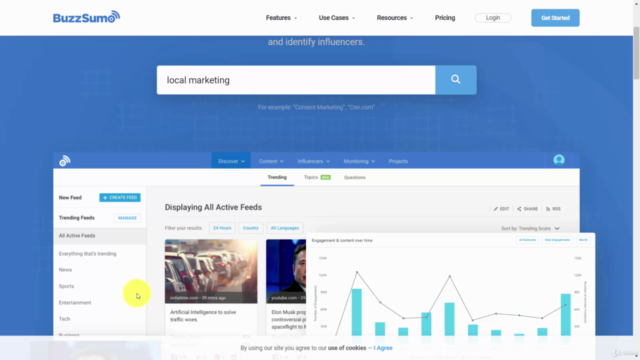640x360 pixels.
Task: Click the Create Feed button
Action: point(120,198)
